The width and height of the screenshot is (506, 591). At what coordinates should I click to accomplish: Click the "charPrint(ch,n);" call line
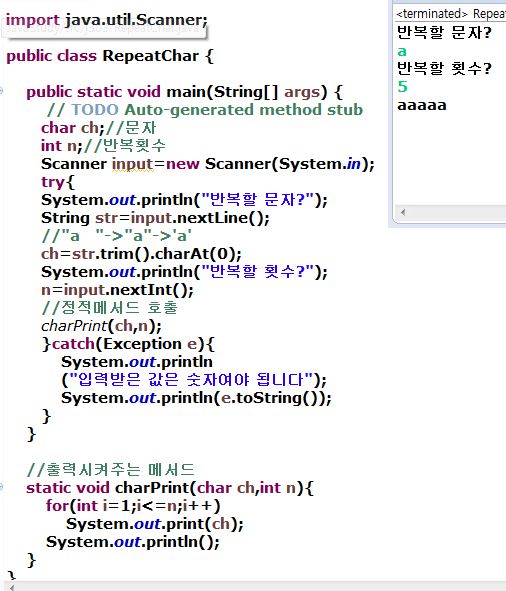[x=101, y=326]
